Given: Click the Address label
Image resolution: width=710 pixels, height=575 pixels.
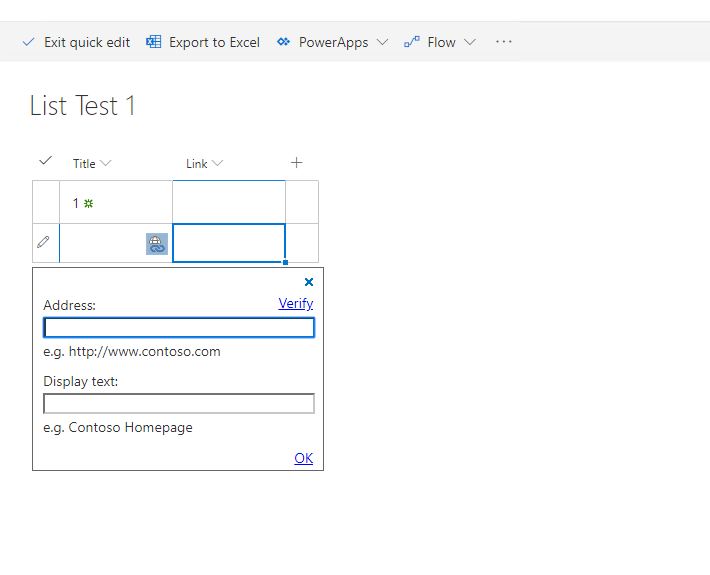Looking at the screenshot, I should 70,305.
